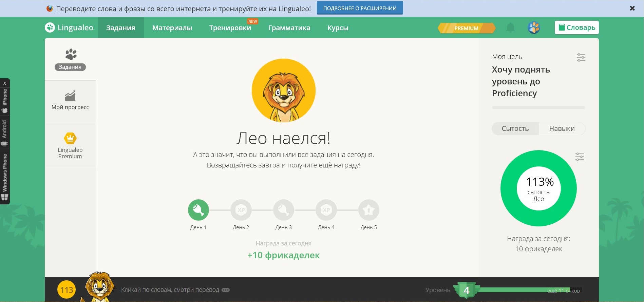Open the user profile paw avatar
Screen dimensions: 644x302
click(x=534, y=27)
